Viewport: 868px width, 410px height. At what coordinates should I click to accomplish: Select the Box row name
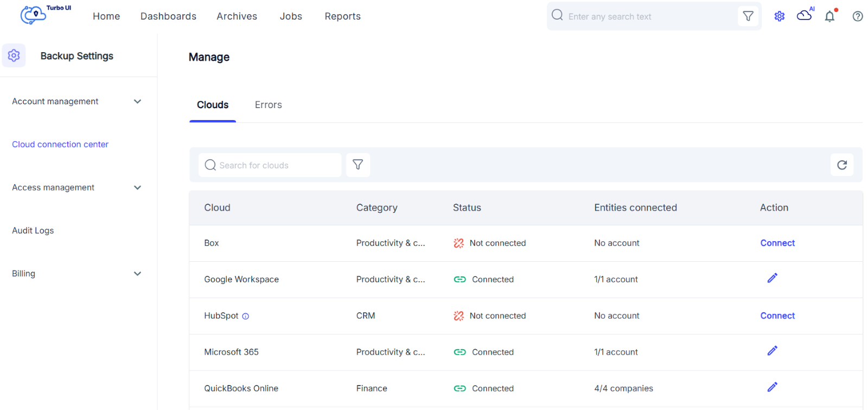point(212,243)
